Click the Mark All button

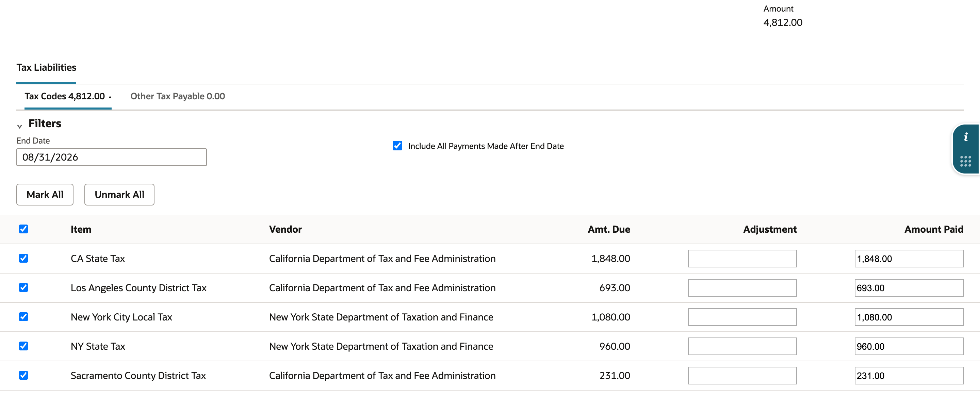[45, 194]
